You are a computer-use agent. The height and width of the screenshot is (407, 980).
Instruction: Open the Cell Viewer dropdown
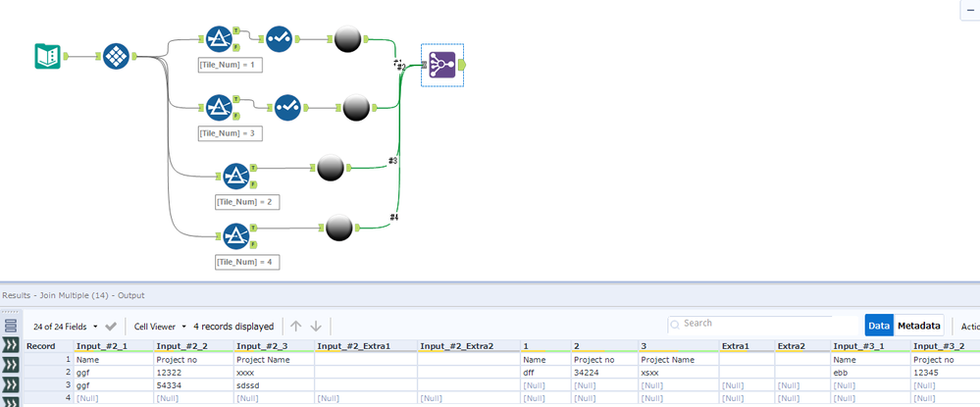(x=161, y=327)
